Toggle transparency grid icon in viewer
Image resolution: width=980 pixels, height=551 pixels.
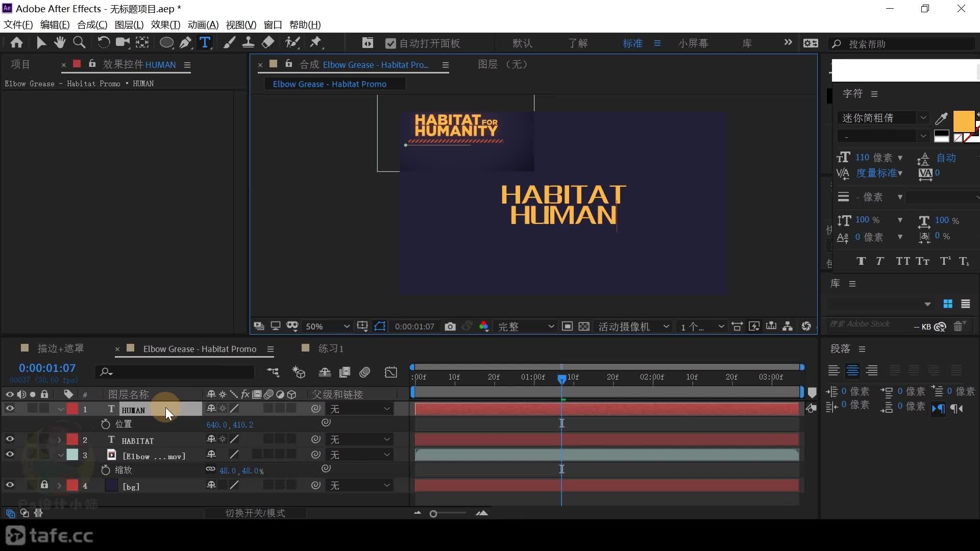click(584, 327)
